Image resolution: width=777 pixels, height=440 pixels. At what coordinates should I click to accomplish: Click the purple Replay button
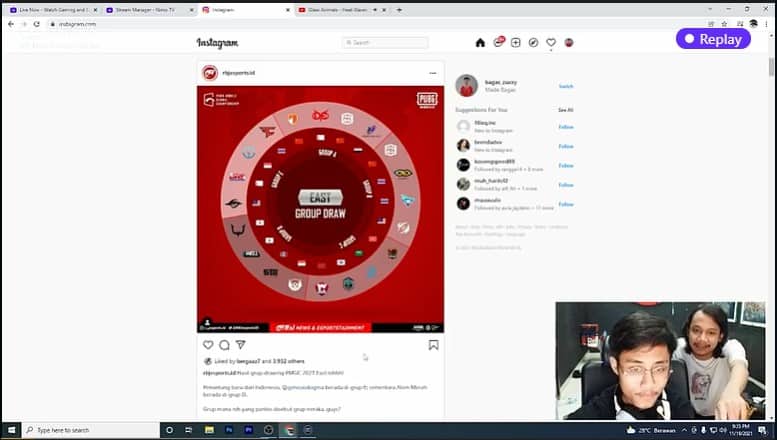tap(713, 39)
